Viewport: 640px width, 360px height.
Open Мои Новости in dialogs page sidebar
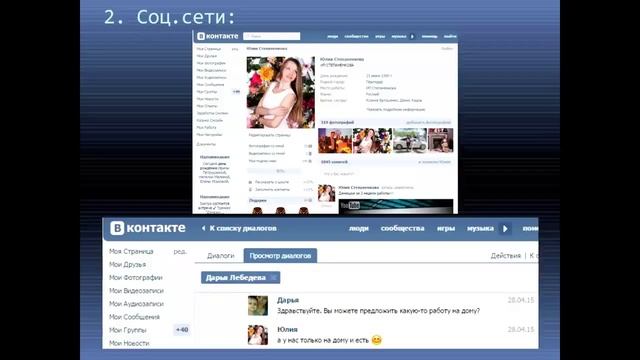(129, 343)
